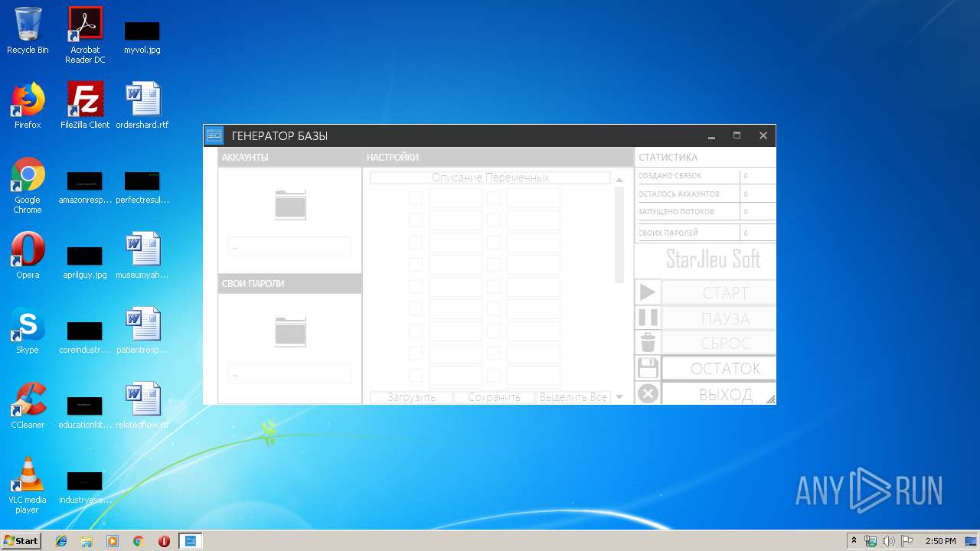The height and width of the screenshot is (551, 980).
Task: Click the play icon beside СТАРТ
Action: click(648, 292)
